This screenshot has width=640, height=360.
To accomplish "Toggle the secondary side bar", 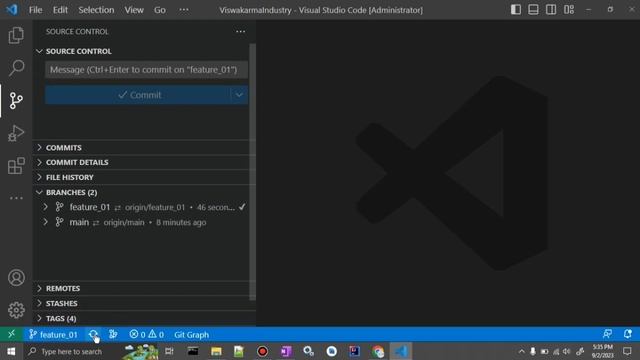I will click(x=551, y=10).
